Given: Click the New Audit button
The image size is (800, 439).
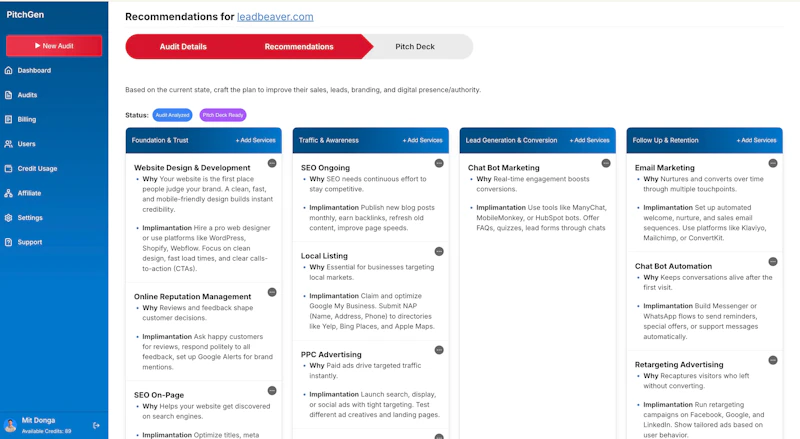Looking at the screenshot, I should click(54, 46).
